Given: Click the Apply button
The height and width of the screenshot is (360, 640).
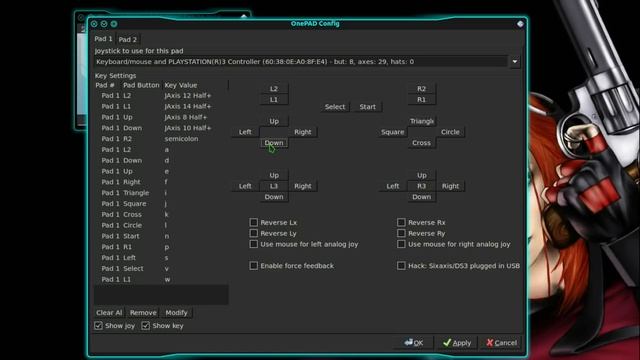Looking at the screenshot, I should click(x=457, y=343).
